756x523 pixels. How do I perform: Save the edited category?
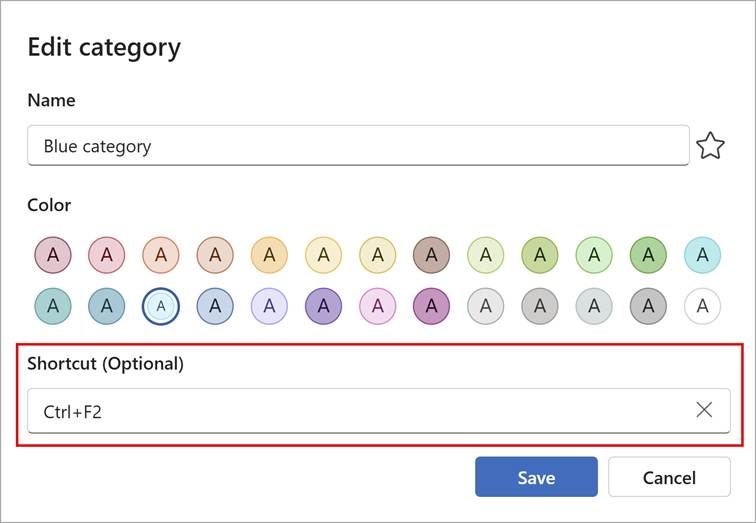(x=536, y=477)
